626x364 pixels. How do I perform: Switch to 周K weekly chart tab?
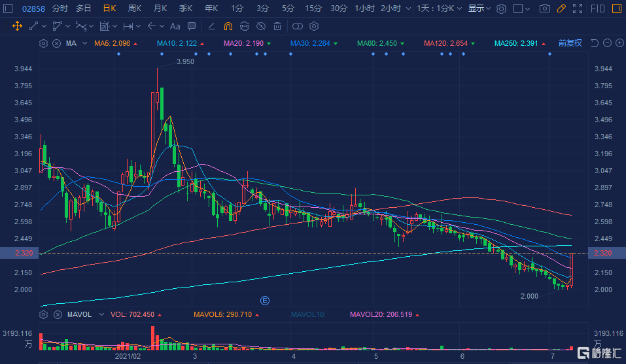[x=135, y=8]
